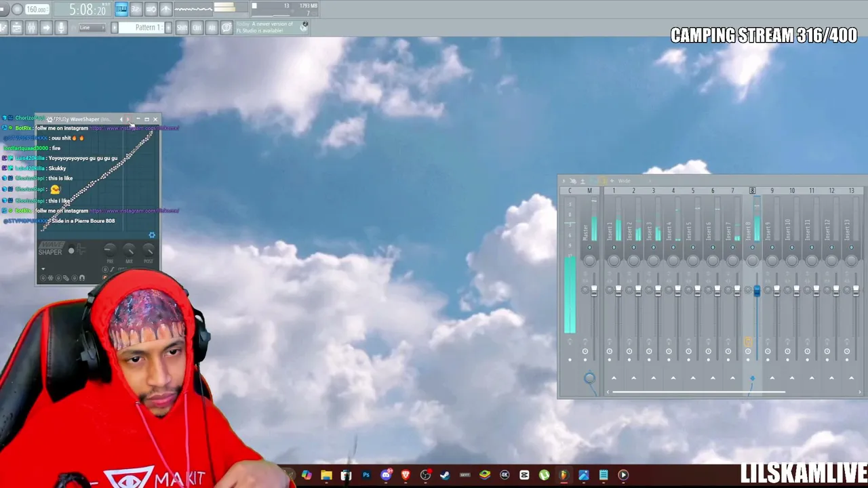Mute mixer track Insert 12
The height and width of the screenshot is (488, 868).
click(831, 247)
